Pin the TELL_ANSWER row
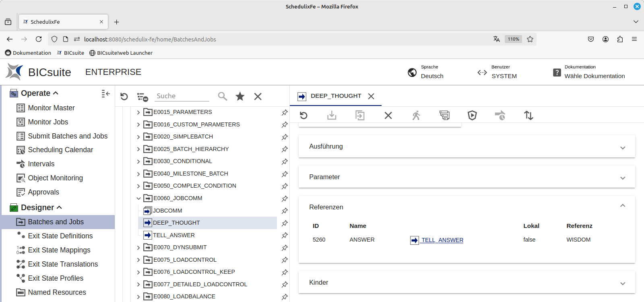This screenshot has width=644, height=302. tap(285, 235)
